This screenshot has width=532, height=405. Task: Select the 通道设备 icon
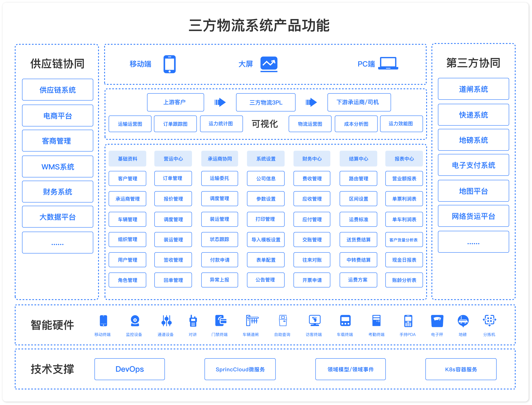click(167, 321)
